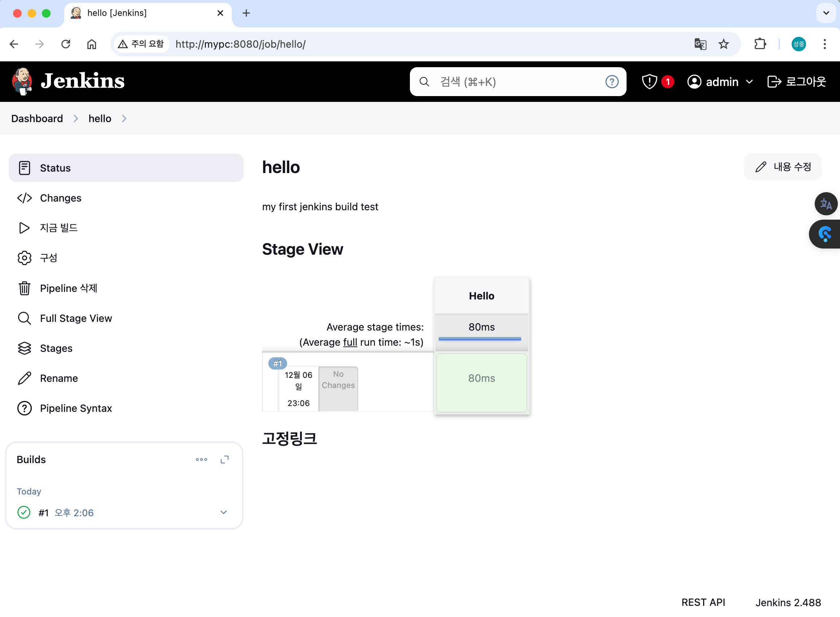This screenshot has height=617, width=840.
Task: Open Builds panel three-dot options
Action: click(x=201, y=459)
